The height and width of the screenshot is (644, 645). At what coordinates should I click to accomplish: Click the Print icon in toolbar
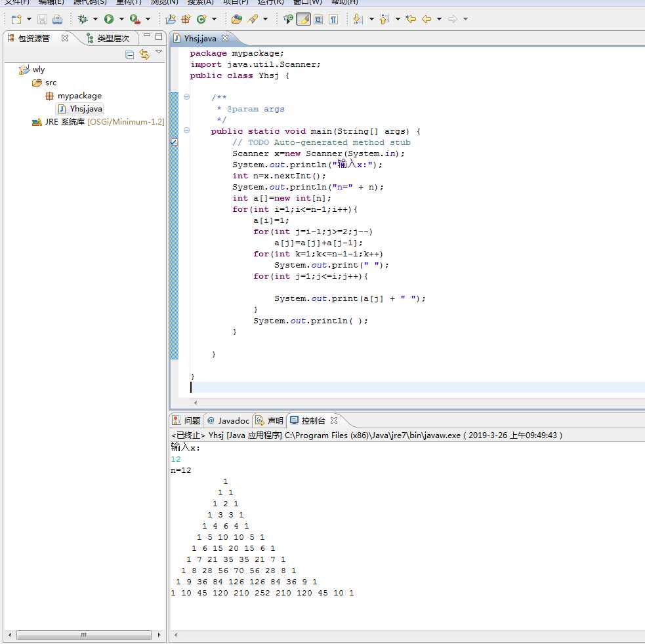click(58, 19)
